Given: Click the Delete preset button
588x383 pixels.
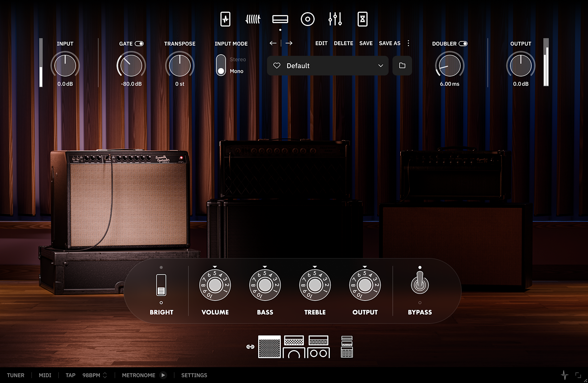Looking at the screenshot, I should click(343, 43).
